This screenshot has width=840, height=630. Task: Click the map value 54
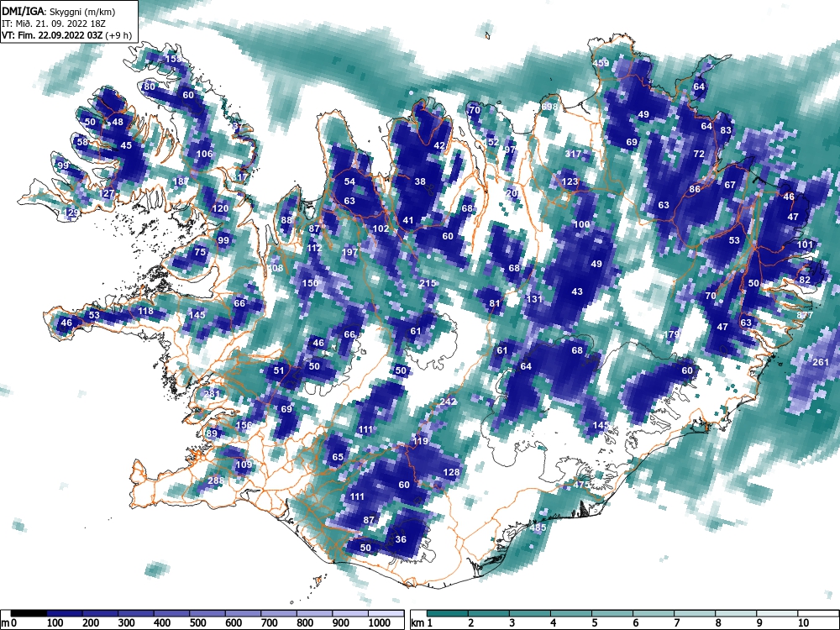point(349,181)
